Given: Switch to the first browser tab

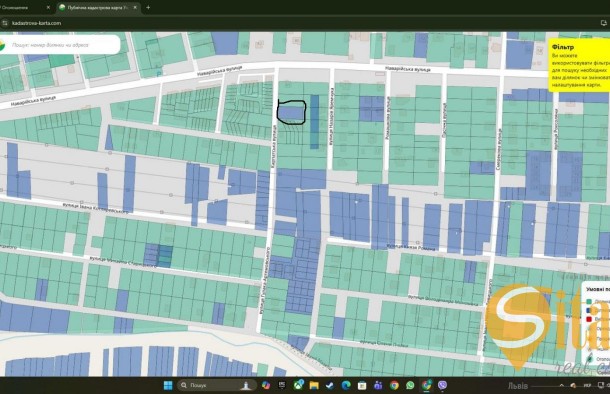Looking at the screenshot, I should tap(23, 7).
